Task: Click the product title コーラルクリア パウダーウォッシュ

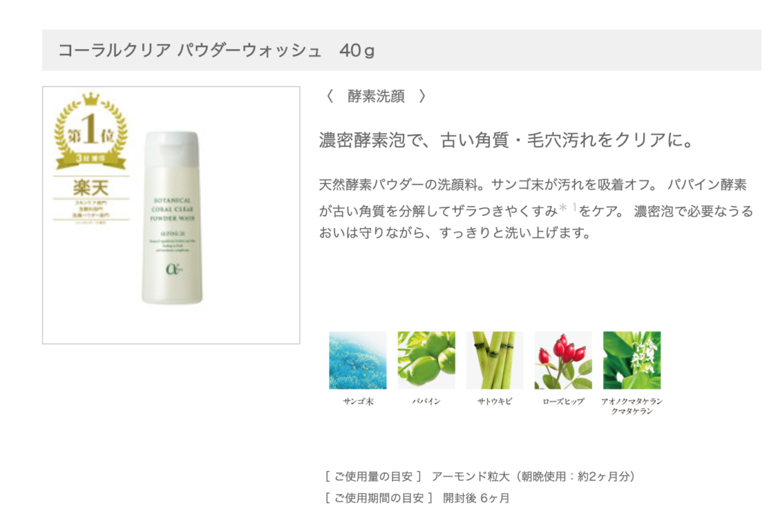Action: click(190, 50)
